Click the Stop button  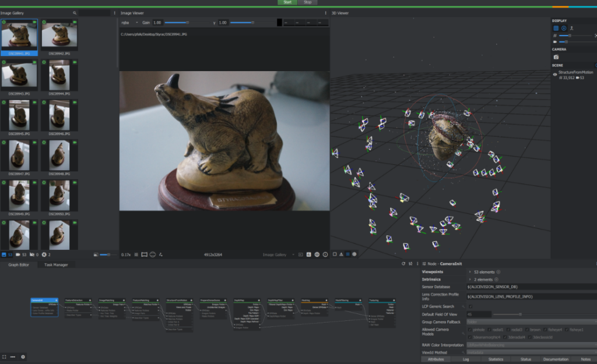(x=307, y=2)
